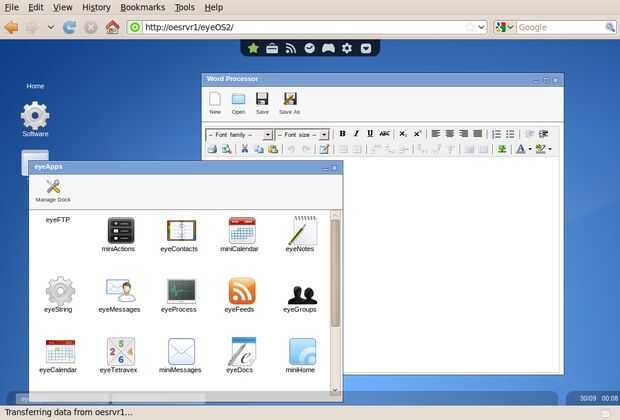The height and width of the screenshot is (420, 620).
Task: Toggle superscript formatting
Action: point(417,134)
